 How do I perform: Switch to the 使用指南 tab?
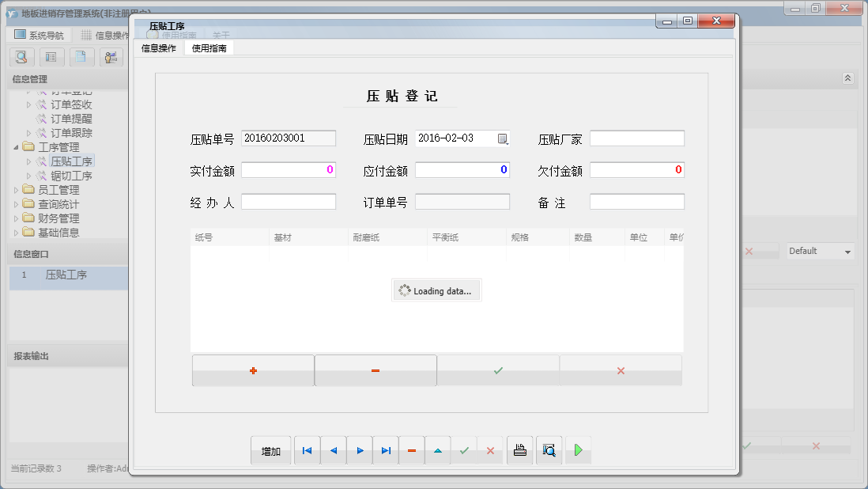tap(210, 47)
